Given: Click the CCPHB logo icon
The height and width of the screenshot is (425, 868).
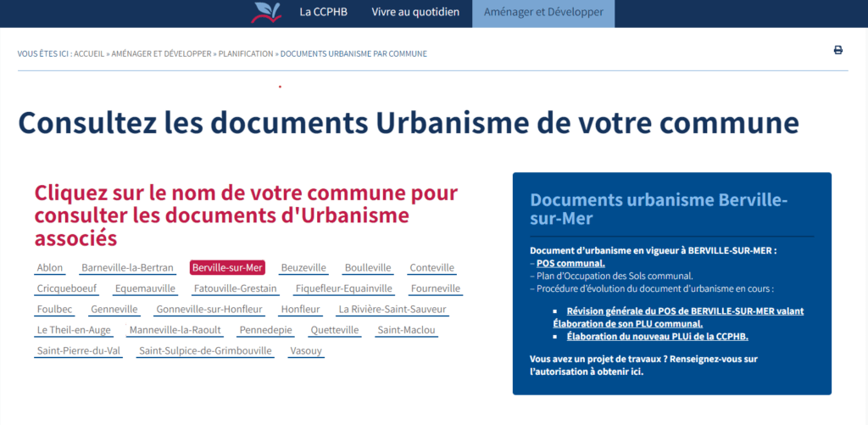Looking at the screenshot, I should click(x=266, y=12).
